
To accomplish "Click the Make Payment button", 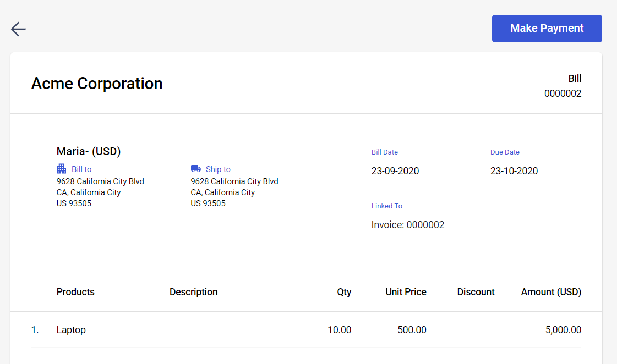I will [x=547, y=28].
